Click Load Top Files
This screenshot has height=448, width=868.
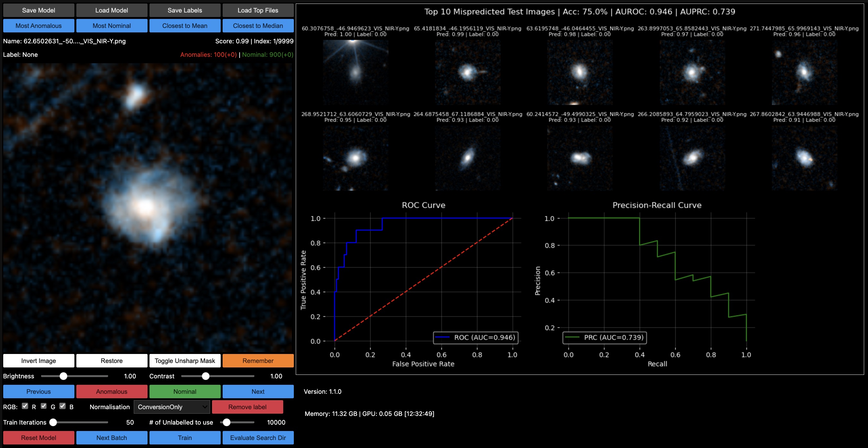[258, 10]
